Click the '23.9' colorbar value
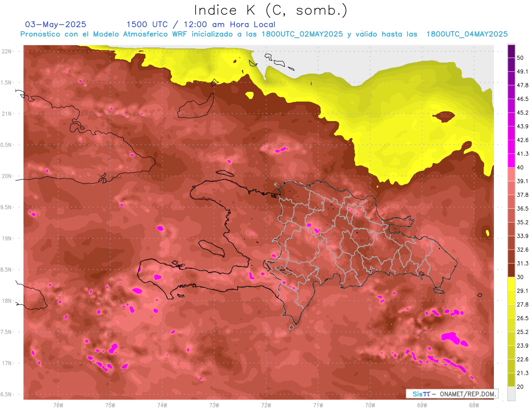Screen dimensions: 532x411 pos(523,346)
